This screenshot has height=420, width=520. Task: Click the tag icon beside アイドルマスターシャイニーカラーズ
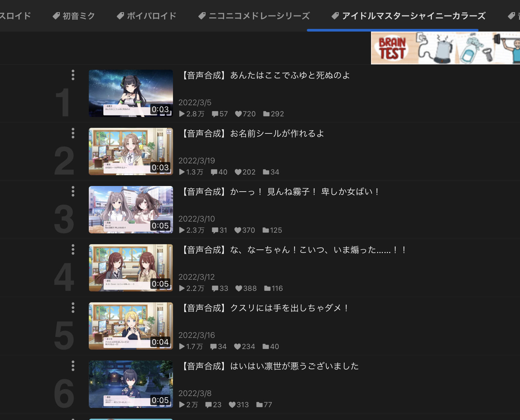tap(335, 16)
